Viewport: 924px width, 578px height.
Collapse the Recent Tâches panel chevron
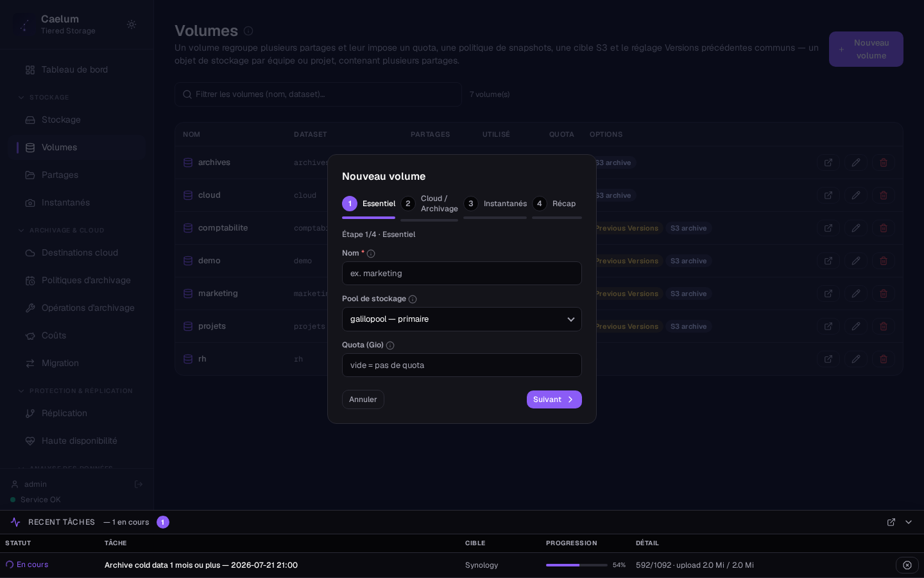(909, 522)
